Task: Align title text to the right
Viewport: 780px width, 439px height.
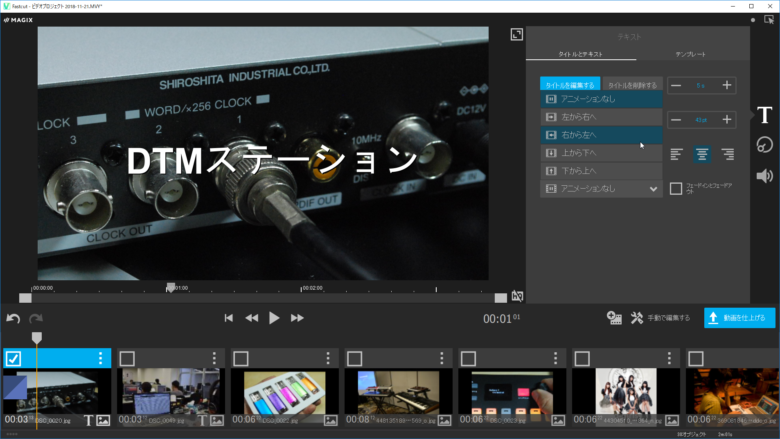Action: [x=728, y=155]
